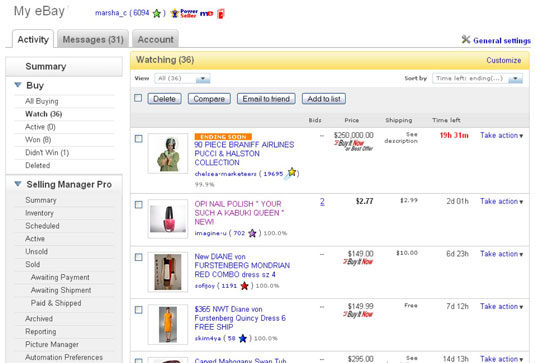Image resolution: width=535 pixels, height=363 pixels.
Task: Open Didn't Win (1) in the sidebar
Action: click(47, 153)
